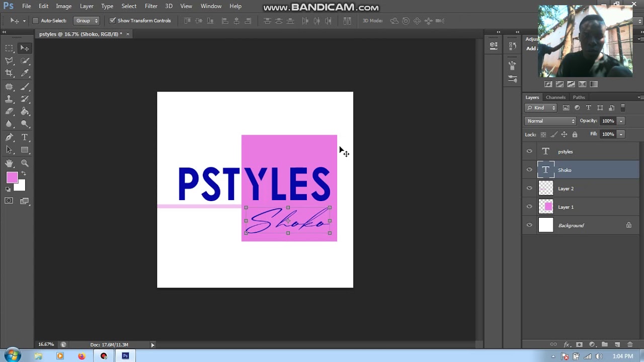
Task: Select the Eraser tool
Action: tap(9, 112)
